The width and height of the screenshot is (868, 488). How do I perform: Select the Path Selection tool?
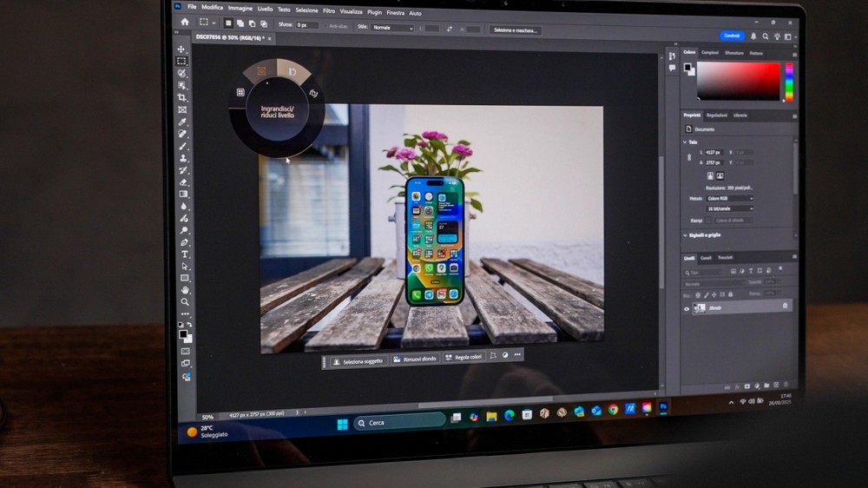pos(185,267)
